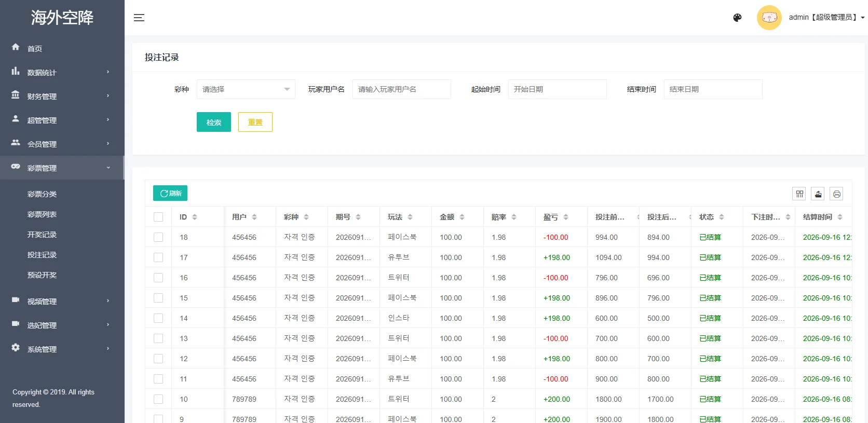The width and height of the screenshot is (868, 423).
Task: Click the export table icon
Action: 818,194
